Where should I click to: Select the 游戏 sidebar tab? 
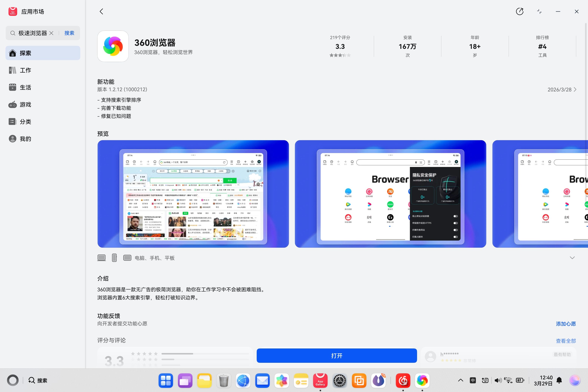pos(43,104)
